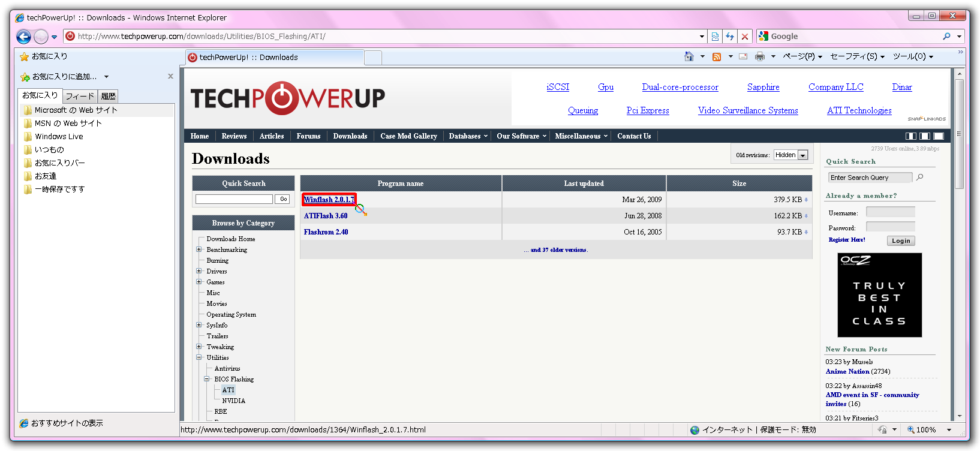Open the Flashrom 2.40 download link
The height and width of the screenshot is (451, 980).
[x=326, y=232]
